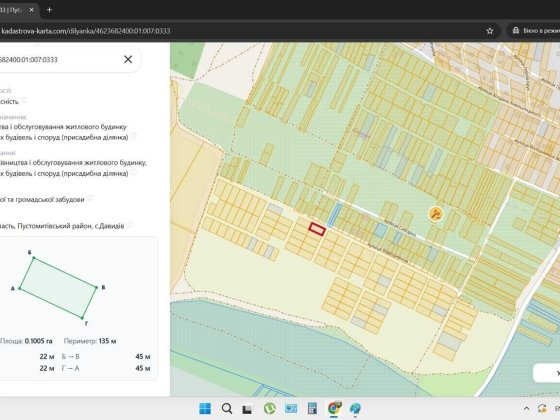Screen dimensions: 560x420
Task: Clear the cadastral number search field
Action: point(128,59)
